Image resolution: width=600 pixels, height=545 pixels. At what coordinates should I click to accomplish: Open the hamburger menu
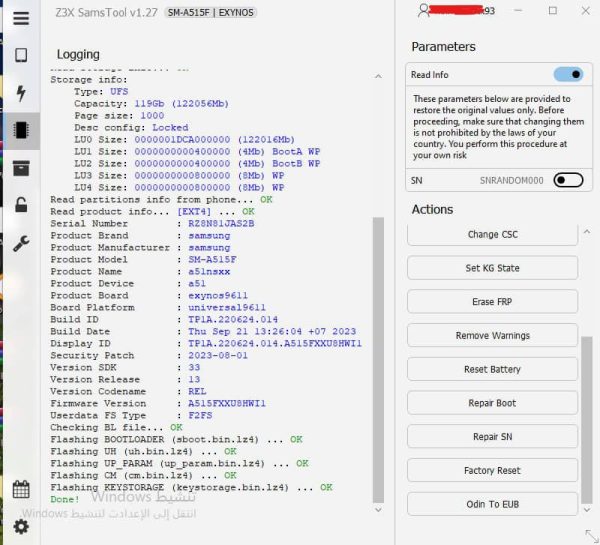pyautogui.click(x=21, y=18)
